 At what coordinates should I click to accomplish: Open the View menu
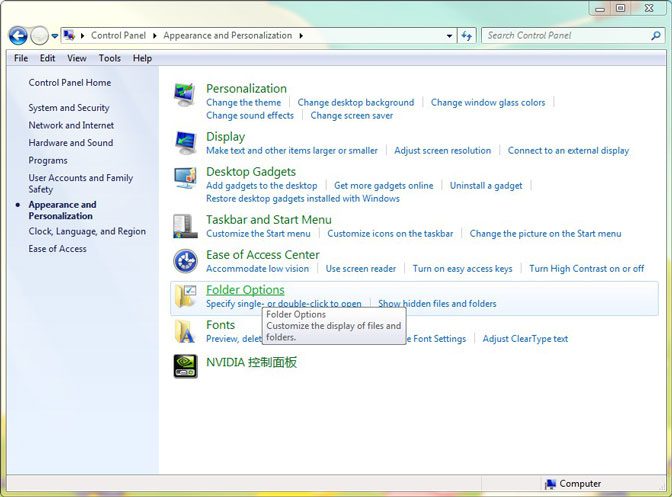coord(77,58)
